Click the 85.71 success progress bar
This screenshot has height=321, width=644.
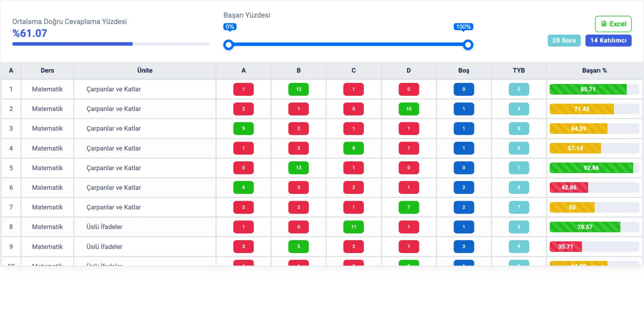[x=594, y=89]
